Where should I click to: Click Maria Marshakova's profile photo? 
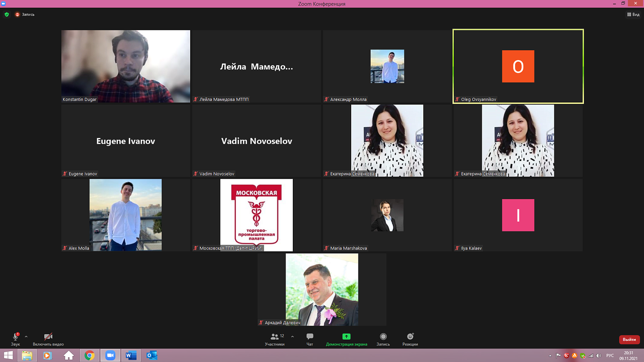pyautogui.click(x=387, y=215)
